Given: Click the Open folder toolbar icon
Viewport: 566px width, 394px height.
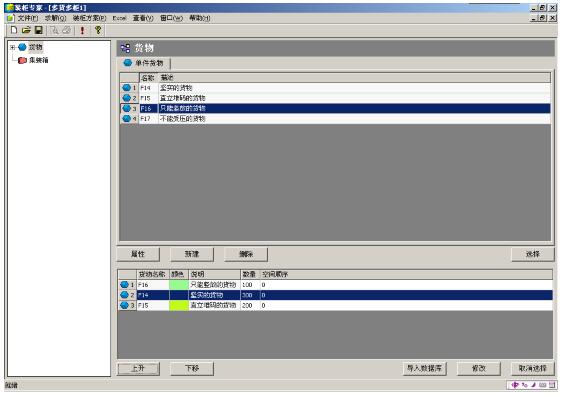Looking at the screenshot, I should pos(26,30).
